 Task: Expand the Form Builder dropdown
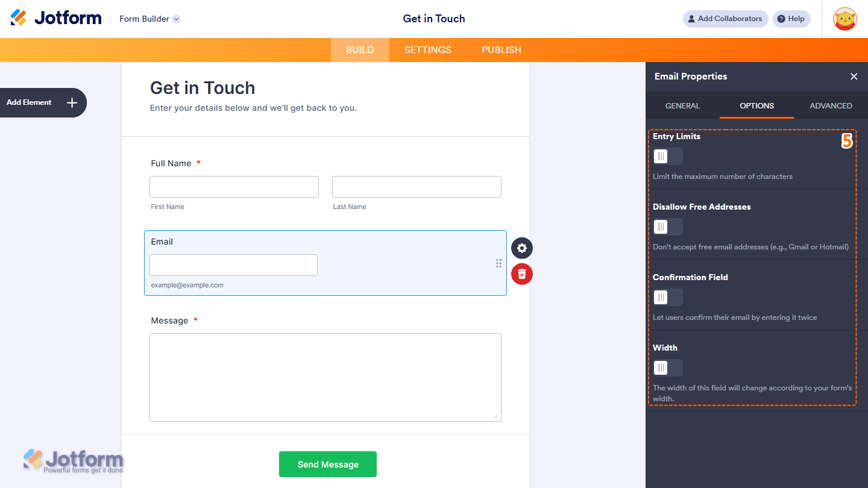(x=175, y=19)
